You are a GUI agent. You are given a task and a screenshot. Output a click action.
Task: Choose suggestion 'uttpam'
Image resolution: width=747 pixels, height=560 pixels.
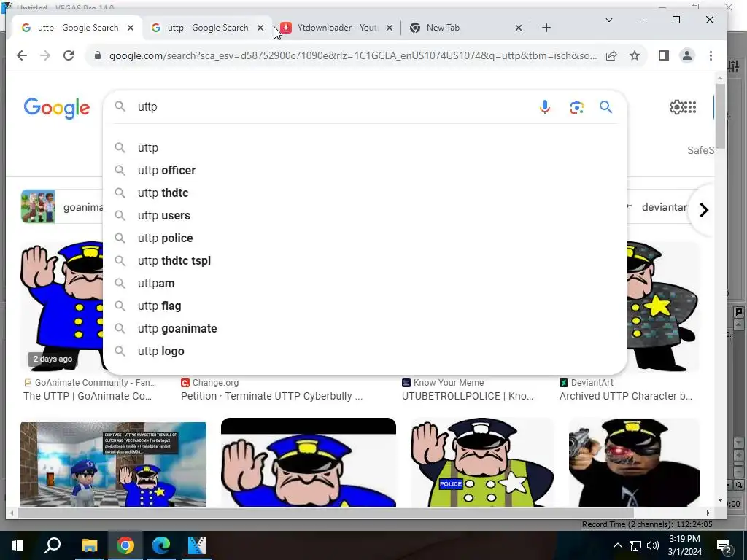pyautogui.click(x=365, y=284)
